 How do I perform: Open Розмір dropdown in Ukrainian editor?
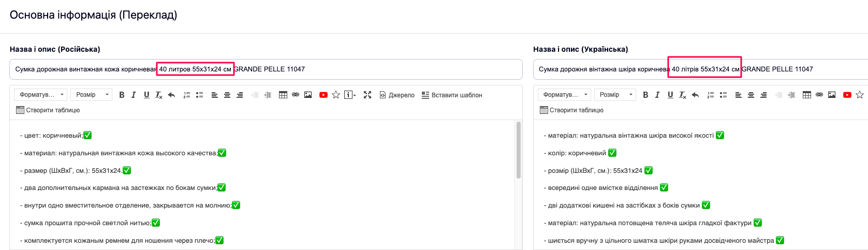coord(615,95)
